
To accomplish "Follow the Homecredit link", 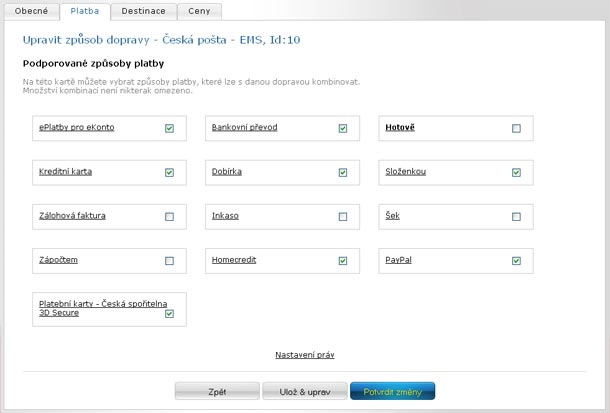I will click(x=234, y=260).
